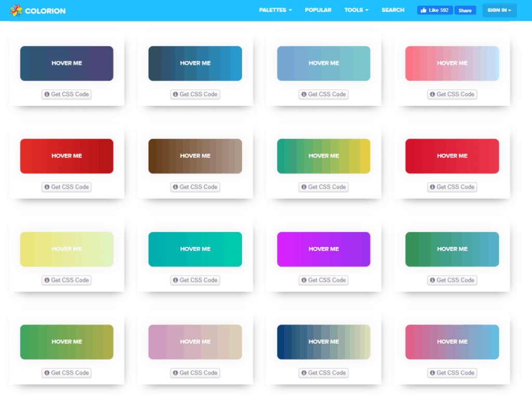Screen dimensions: 532x395
Task: Click the dark blue-to-purple gradient swatch
Action: click(66, 63)
